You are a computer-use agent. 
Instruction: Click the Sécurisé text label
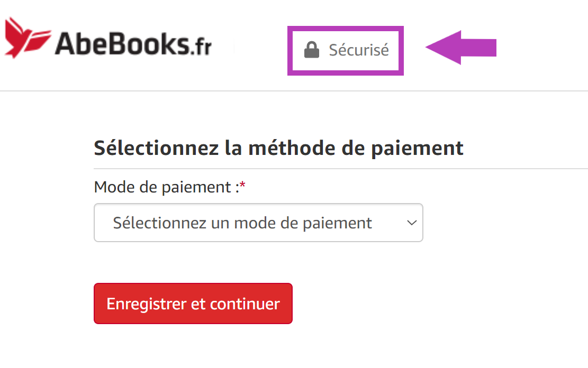[x=359, y=50]
